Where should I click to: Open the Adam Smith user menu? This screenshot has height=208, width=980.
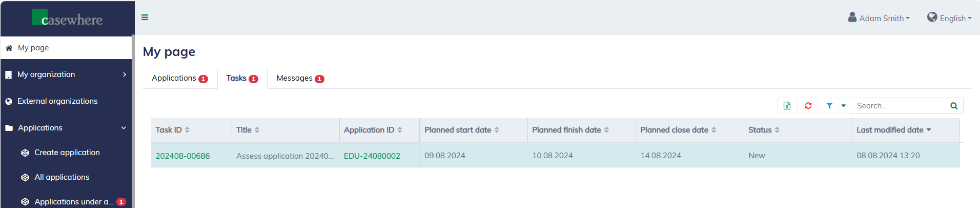879,18
